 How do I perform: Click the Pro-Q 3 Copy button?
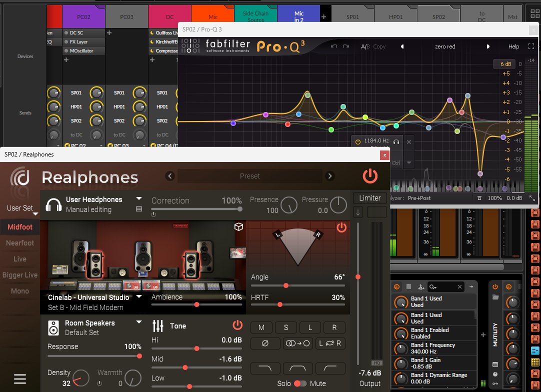click(x=379, y=46)
